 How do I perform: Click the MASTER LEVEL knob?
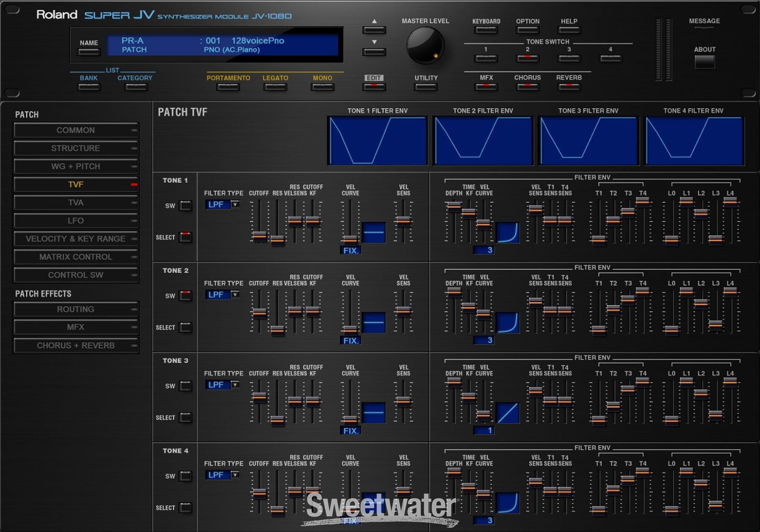[425, 46]
